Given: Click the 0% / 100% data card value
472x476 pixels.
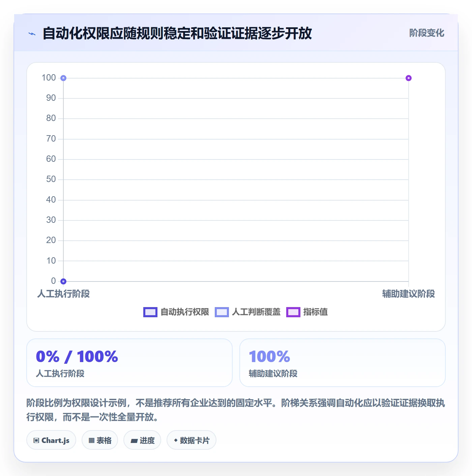Looking at the screenshot, I should 77,357.
